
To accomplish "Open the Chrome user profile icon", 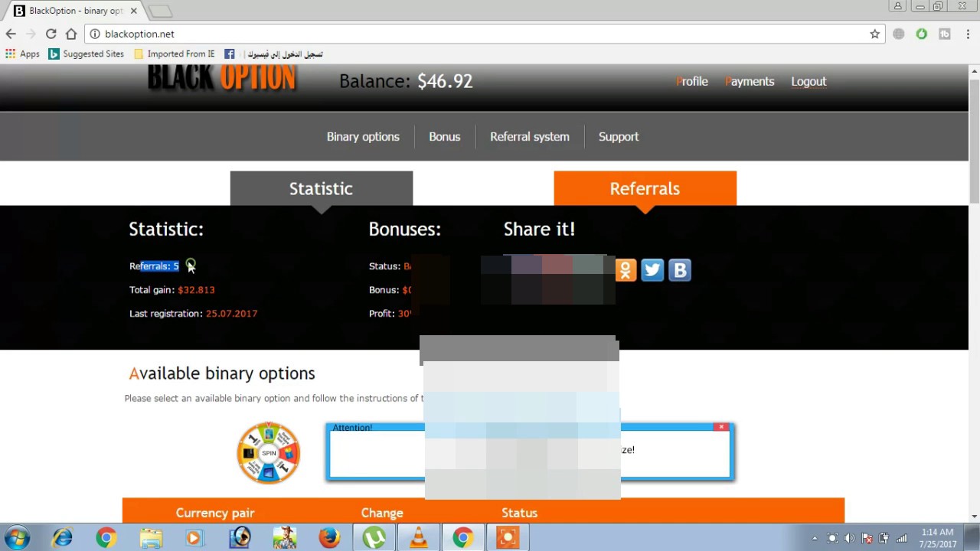I will click(x=898, y=6).
